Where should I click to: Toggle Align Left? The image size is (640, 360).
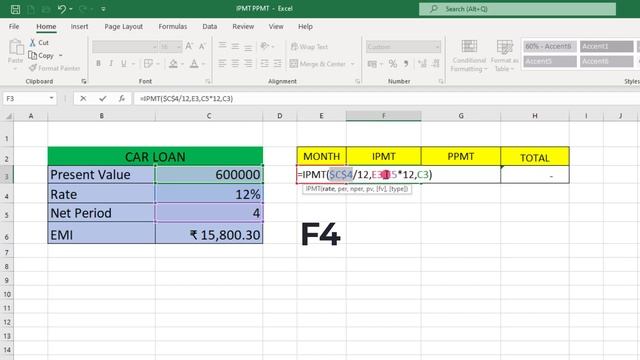coord(222,63)
